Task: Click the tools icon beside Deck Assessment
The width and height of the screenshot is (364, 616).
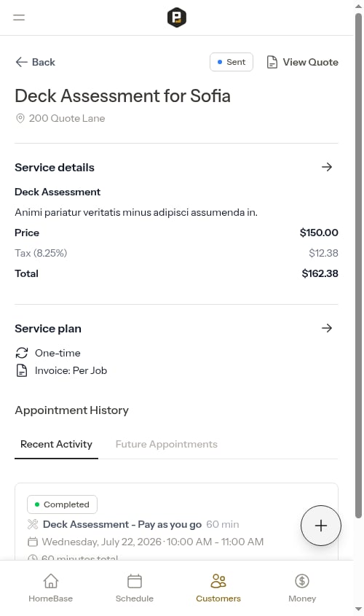Action: [33, 524]
